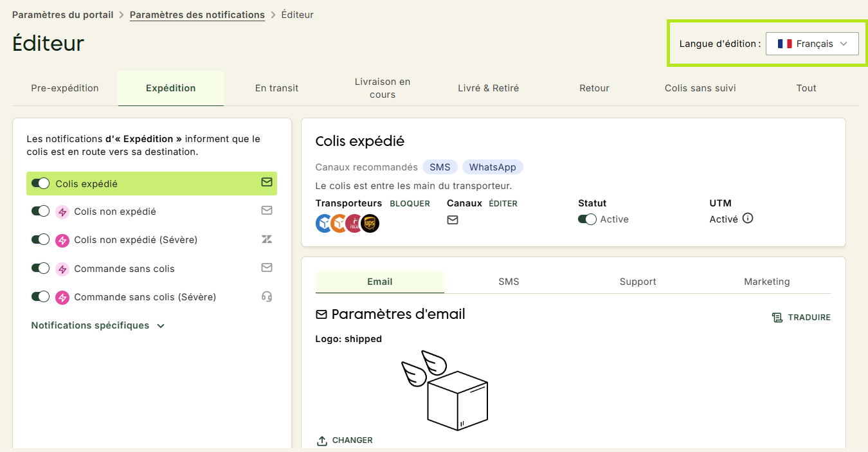Select the Email settings tab
The height and width of the screenshot is (452, 868).
(x=380, y=282)
